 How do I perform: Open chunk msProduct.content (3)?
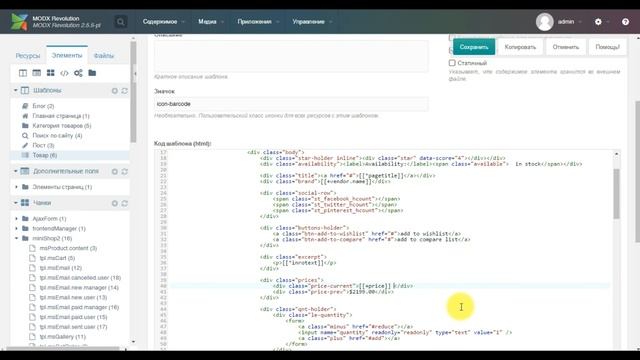point(68,248)
